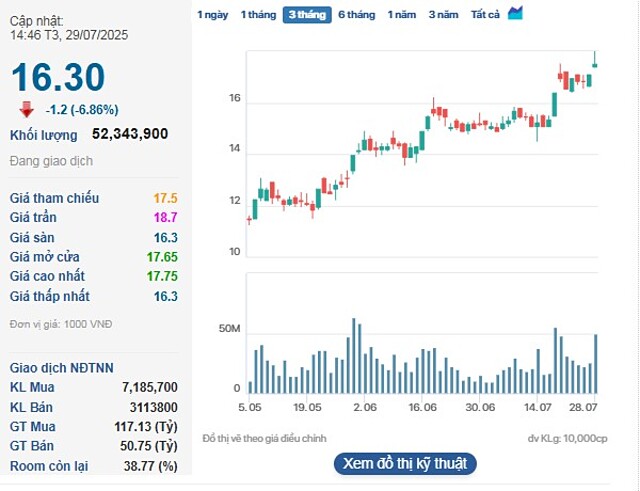640x491 pixels.
Task: Choose the 3 năm timeframe
Action: click(443, 14)
